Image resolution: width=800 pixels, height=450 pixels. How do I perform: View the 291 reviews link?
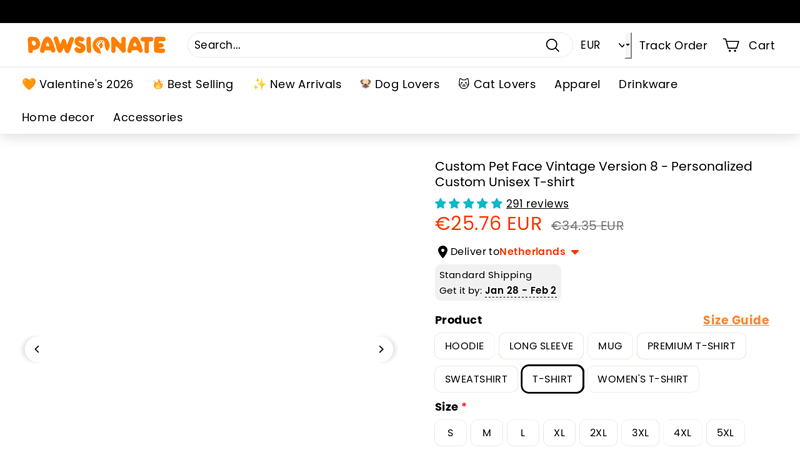click(x=537, y=204)
